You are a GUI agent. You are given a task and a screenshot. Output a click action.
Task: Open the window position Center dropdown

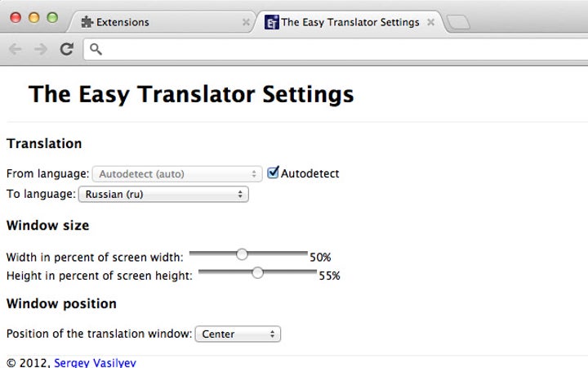[238, 334]
